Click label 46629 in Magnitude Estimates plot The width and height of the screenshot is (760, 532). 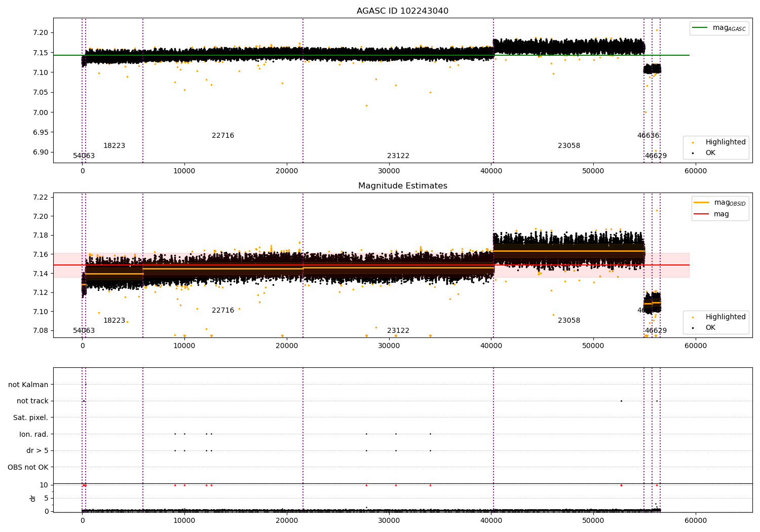(656, 331)
